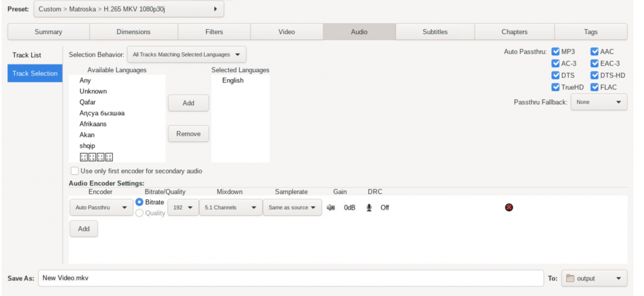Screen dimensions: 644x296
Task: Click the Save As filename field
Action: pos(291,279)
